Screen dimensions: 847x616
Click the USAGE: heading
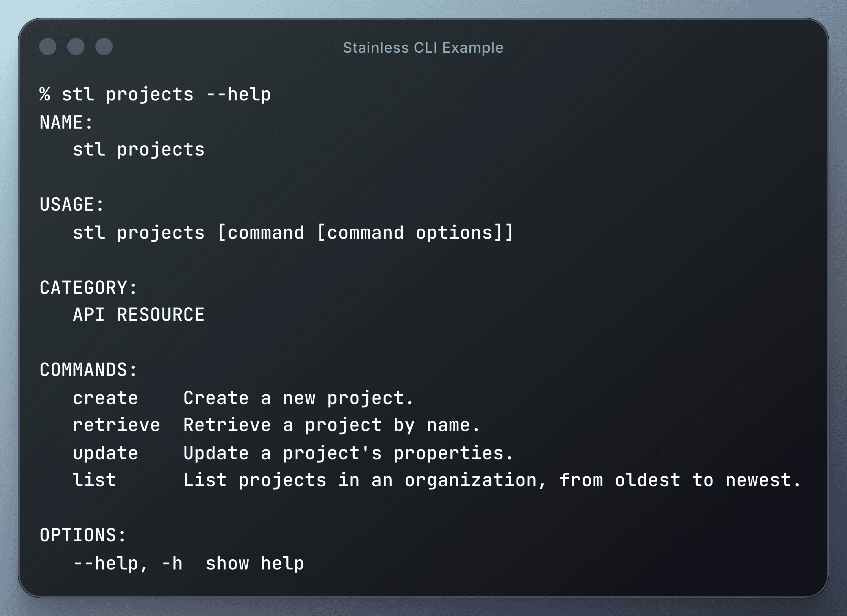pos(72,204)
